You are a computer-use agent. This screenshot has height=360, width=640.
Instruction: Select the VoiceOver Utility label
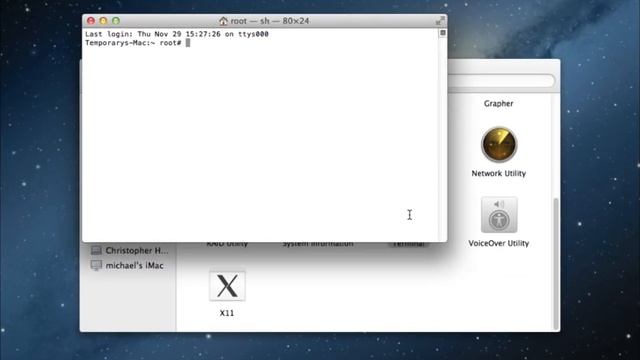tap(499, 243)
